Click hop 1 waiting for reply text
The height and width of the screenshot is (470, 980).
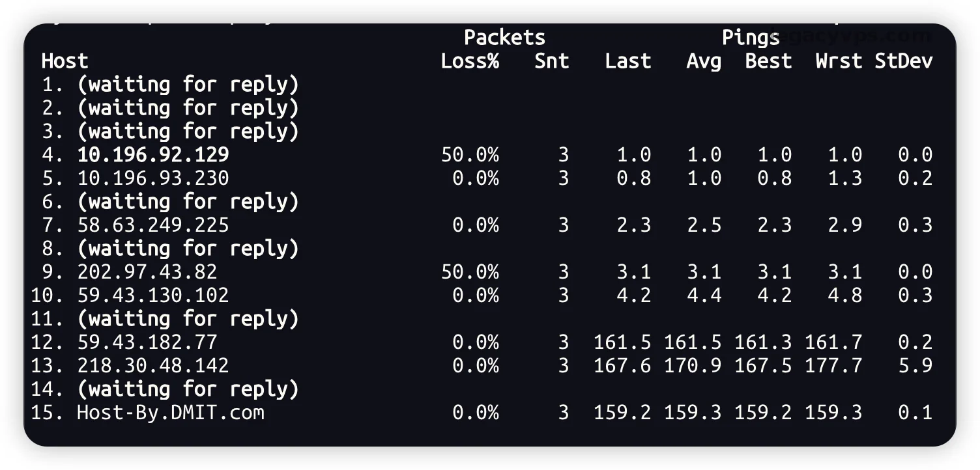pyautogui.click(x=188, y=84)
